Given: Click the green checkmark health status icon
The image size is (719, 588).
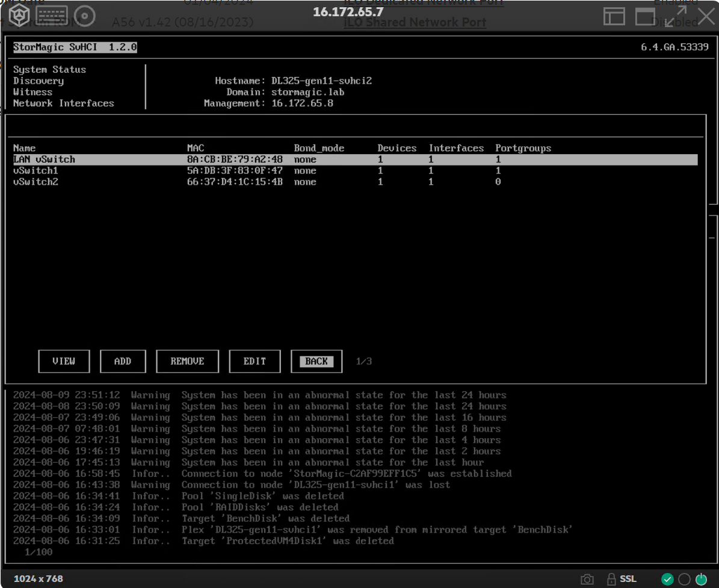Looking at the screenshot, I should pyautogui.click(x=668, y=580).
